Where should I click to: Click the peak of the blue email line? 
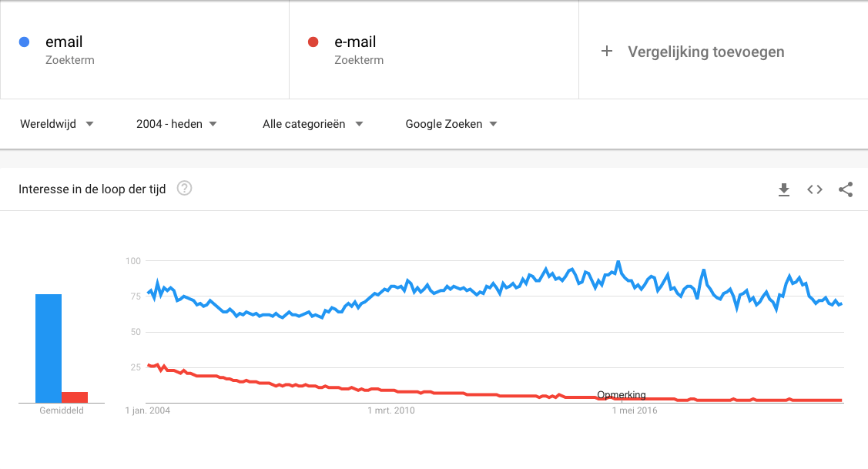[x=618, y=262]
